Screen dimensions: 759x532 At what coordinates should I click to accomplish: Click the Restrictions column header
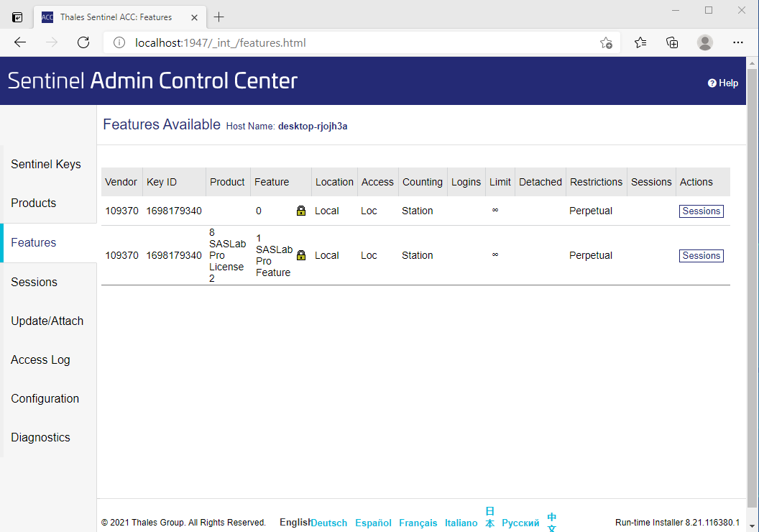(x=597, y=182)
